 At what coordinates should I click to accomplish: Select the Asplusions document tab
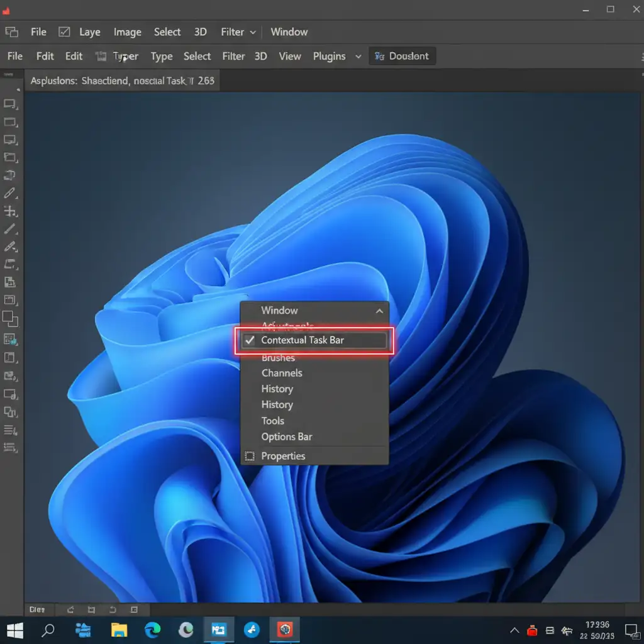point(123,81)
